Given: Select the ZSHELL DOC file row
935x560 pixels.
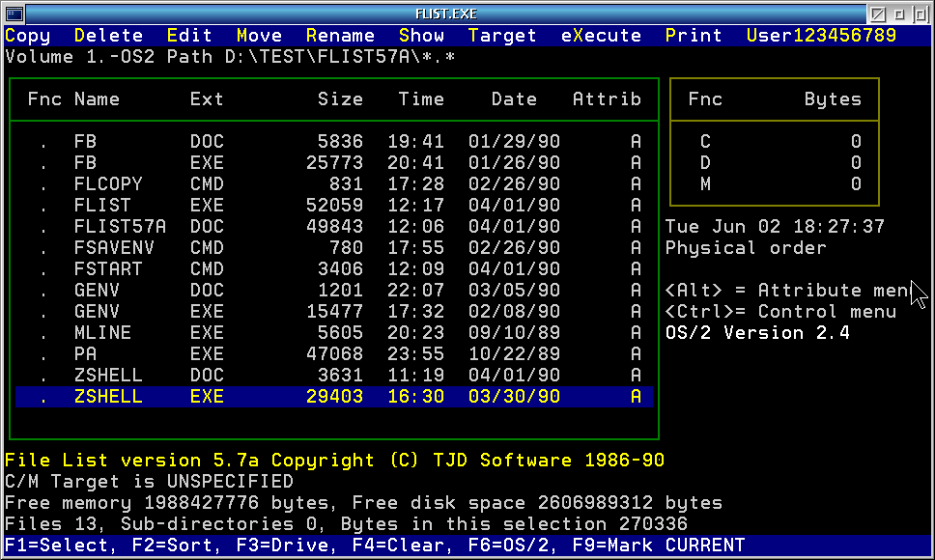Looking at the screenshot, I should [x=334, y=376].
